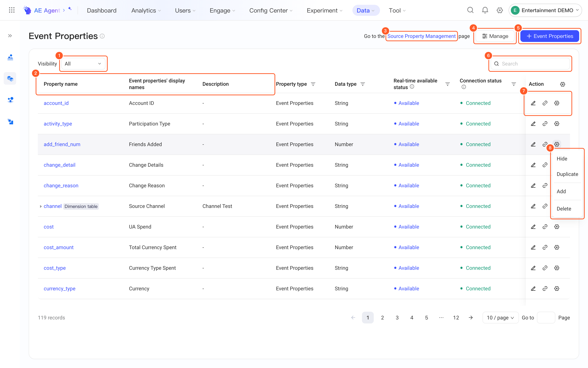
Task: Click the global search magnifier icon
Action: pyautogui.click(x=470, y=10)
